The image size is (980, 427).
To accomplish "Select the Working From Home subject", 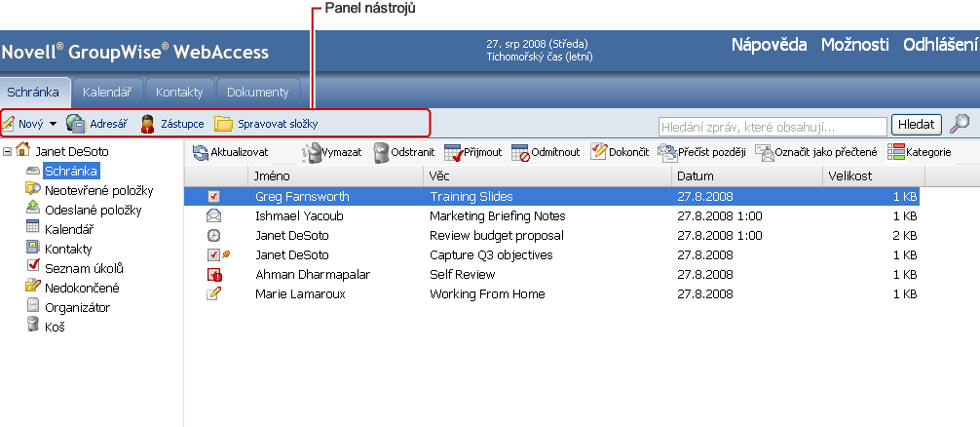I will point(487,293).
